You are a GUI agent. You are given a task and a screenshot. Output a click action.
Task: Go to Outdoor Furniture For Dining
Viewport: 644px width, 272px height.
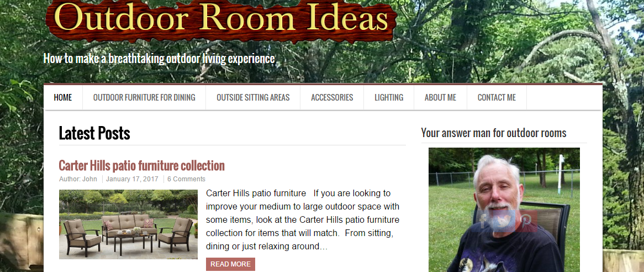144,98
